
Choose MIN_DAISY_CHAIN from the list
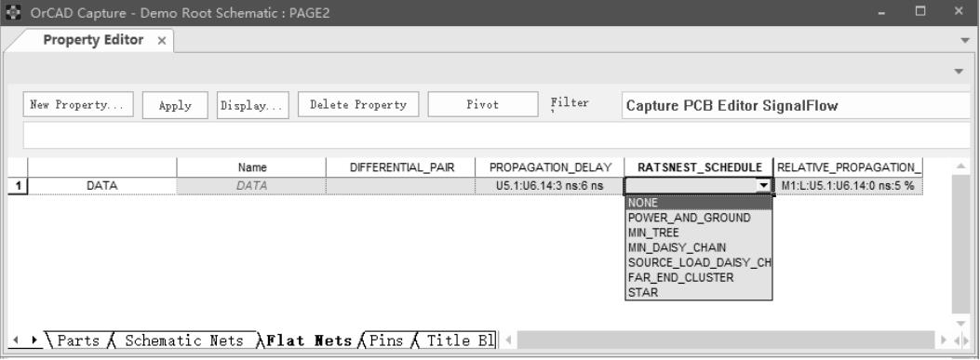(698, 247)
